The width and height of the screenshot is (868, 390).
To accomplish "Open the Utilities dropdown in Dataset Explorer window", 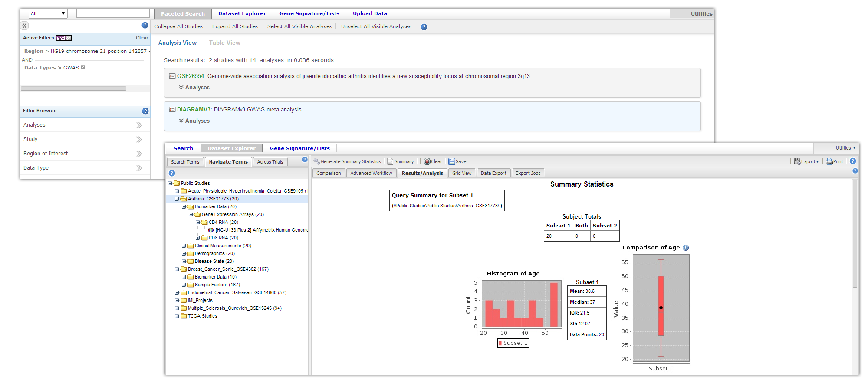I will click(845, 148).
